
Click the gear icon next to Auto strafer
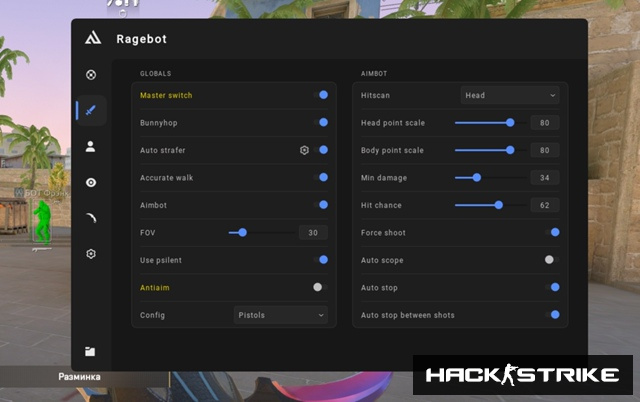pos(304,150)
